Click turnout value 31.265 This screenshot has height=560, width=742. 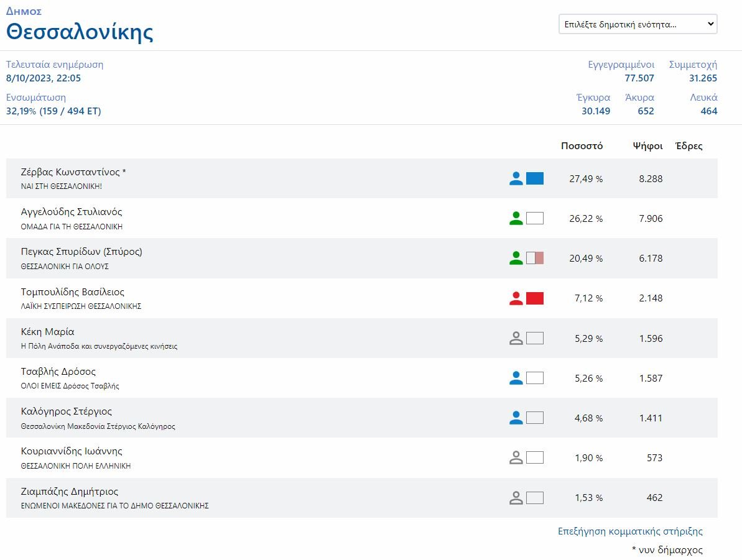pos(703,78)
